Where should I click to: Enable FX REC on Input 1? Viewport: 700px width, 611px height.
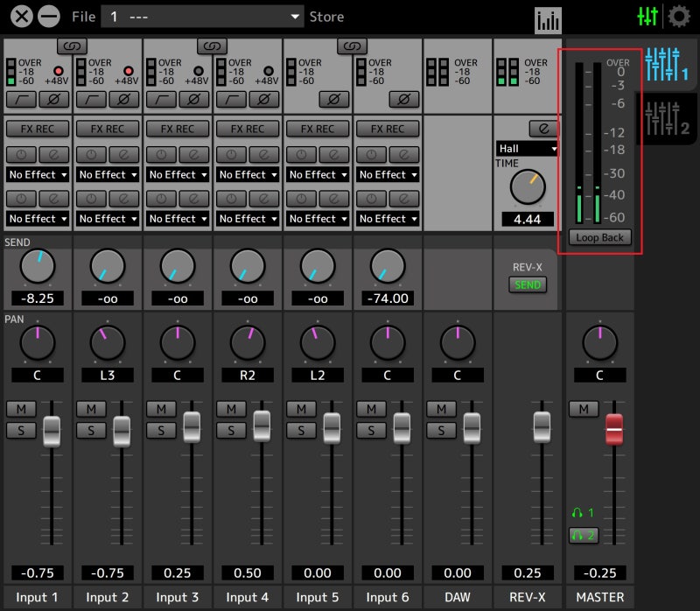[38, 129]
